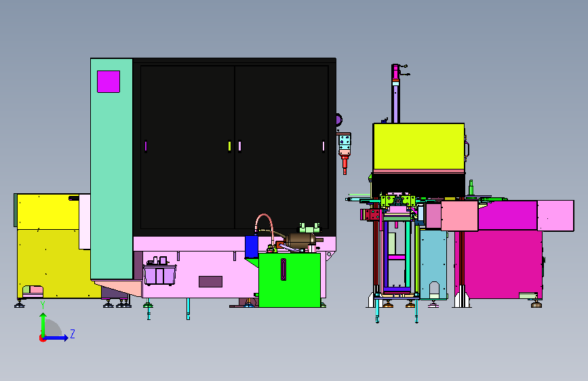This screenshot has width=588, height=381.
Task: Select the red perforated block on right machine
Action: tap(371, 214)
